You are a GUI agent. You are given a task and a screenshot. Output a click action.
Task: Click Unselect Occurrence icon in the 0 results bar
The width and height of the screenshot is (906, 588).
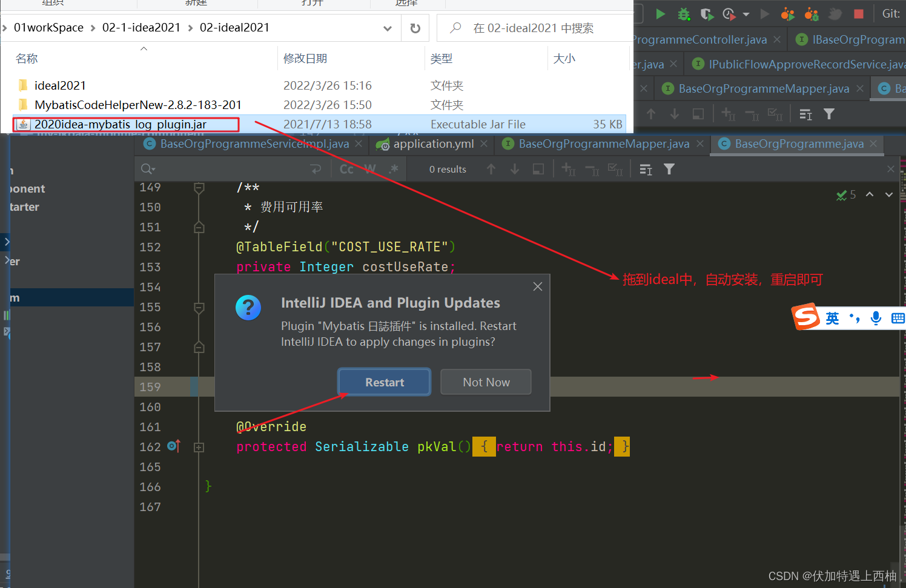coord(592,170)
